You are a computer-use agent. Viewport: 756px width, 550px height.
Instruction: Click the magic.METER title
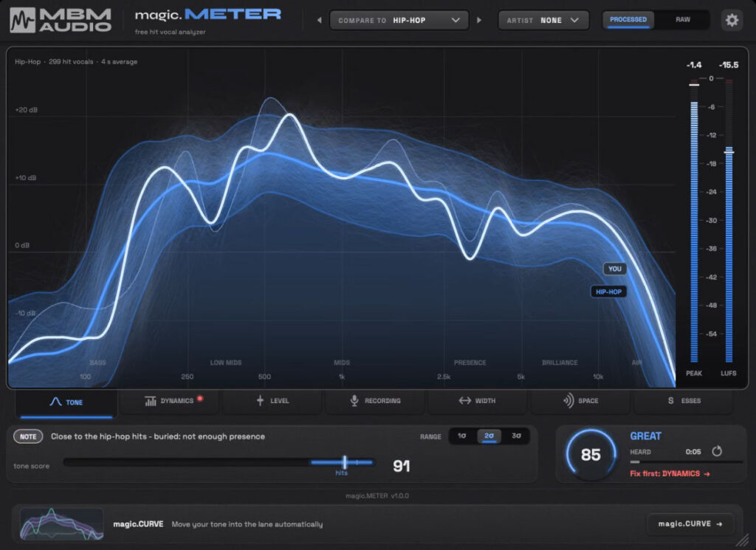(x=207, y=15)
